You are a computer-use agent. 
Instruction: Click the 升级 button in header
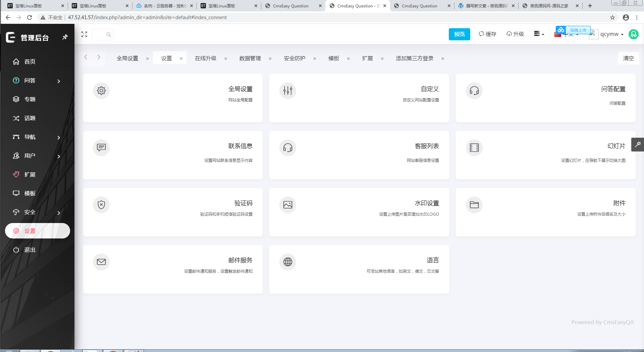click(515, 34)
